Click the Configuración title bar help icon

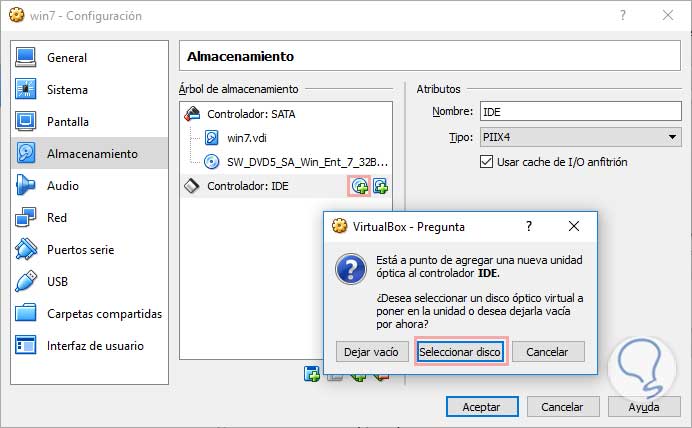tap(623, 15)
